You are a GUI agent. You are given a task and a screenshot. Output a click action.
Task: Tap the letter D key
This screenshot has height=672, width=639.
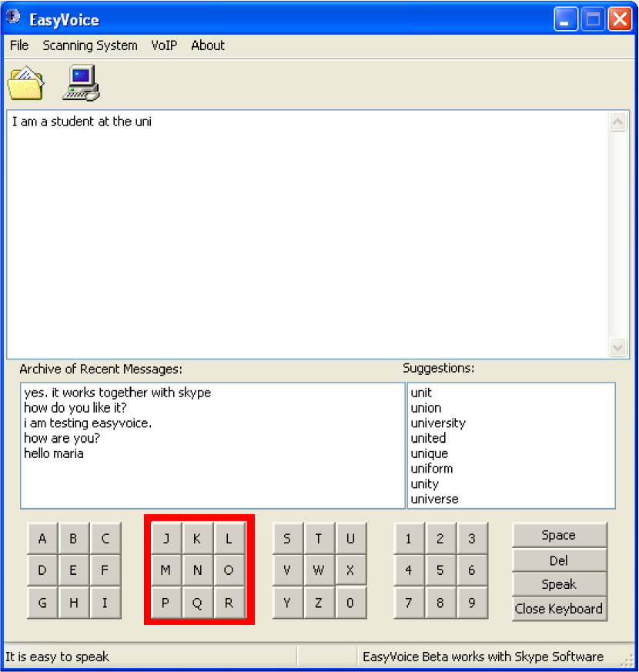(x=42, y=570)
